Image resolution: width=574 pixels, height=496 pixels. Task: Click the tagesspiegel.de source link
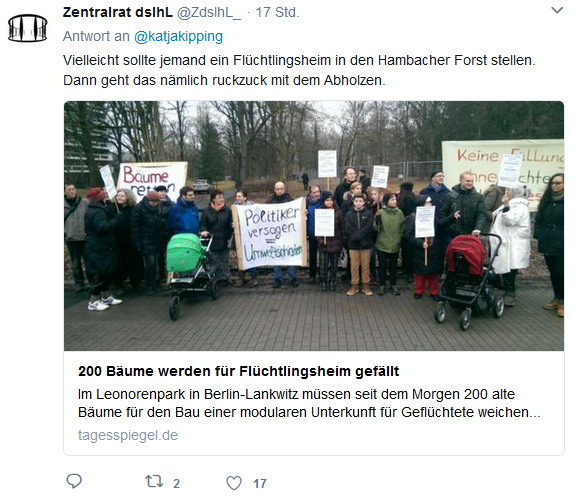128,435
